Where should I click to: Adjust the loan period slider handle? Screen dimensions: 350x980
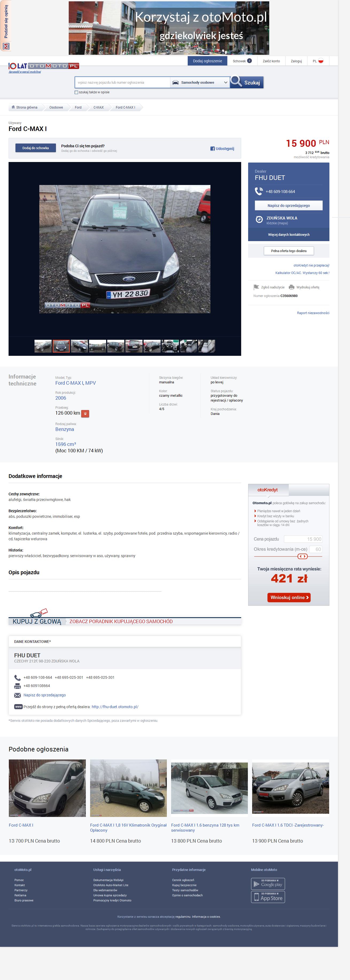[x=302, y=556]
